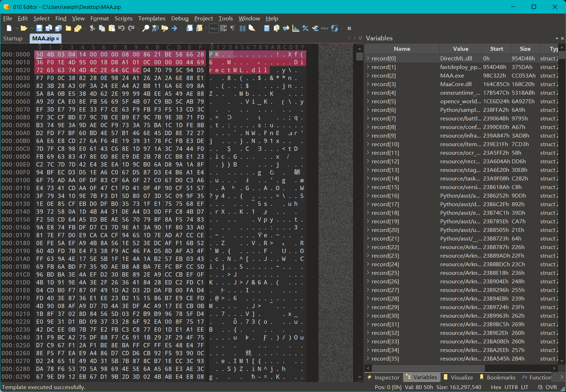566x392 pixels.
Task: Click the Save file toolbar icon
Action: tap(39, 28)
